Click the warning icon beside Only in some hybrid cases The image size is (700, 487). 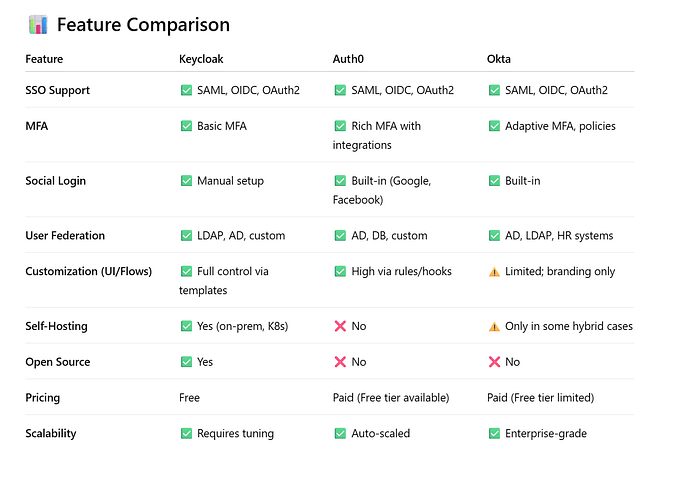[x=494, y=326]
